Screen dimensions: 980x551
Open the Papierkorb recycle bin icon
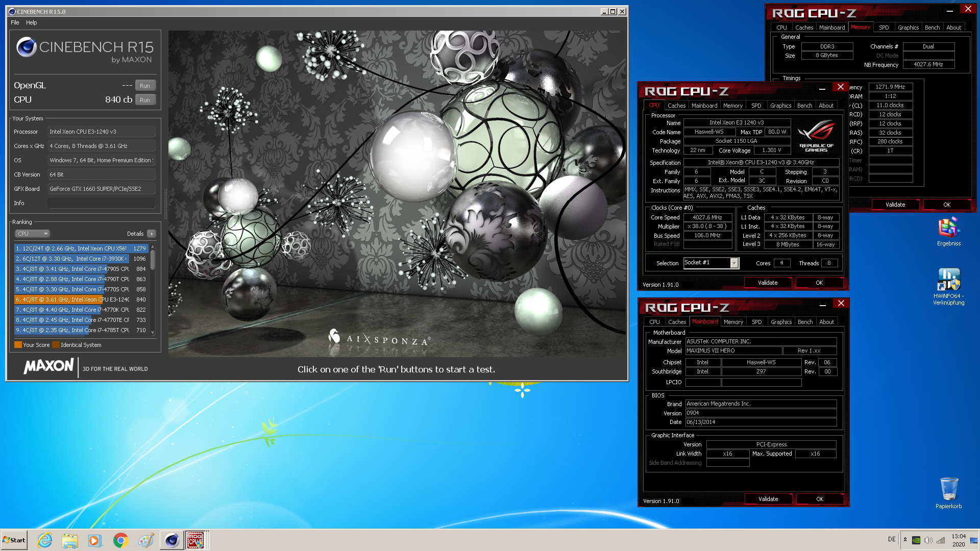(948, 493)
